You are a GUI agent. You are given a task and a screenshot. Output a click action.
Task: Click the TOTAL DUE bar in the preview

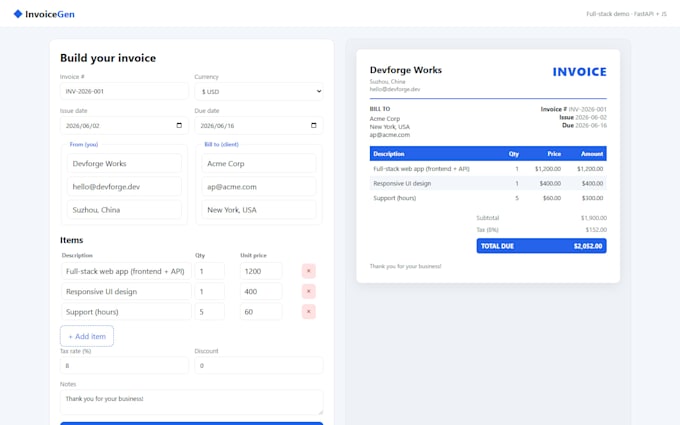[541, 246]
